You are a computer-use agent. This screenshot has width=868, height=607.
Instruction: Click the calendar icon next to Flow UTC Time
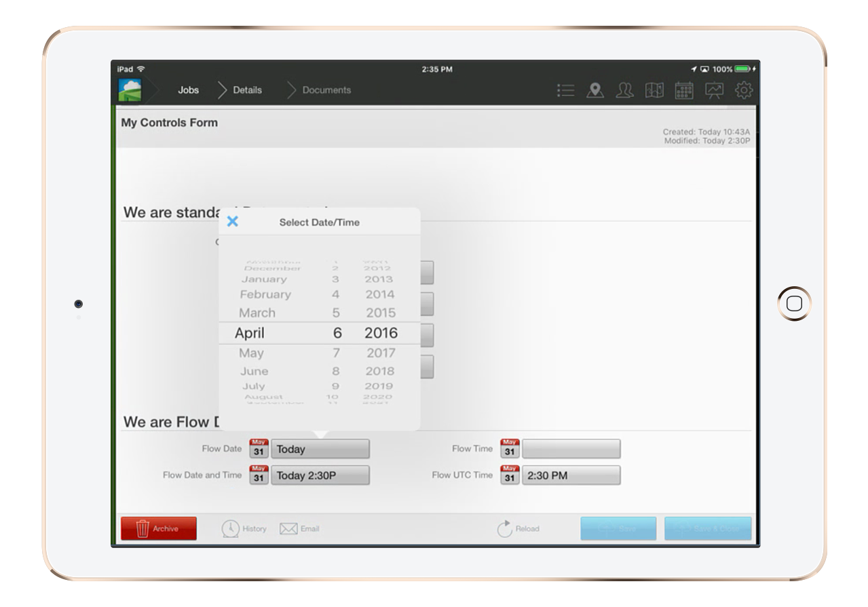point(510,475)
